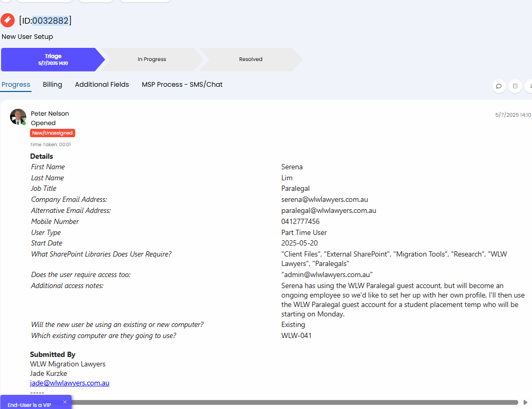Click the last name value Lim
The height and width of the screenshot is (409, 532).
click(x=287, y=178)
